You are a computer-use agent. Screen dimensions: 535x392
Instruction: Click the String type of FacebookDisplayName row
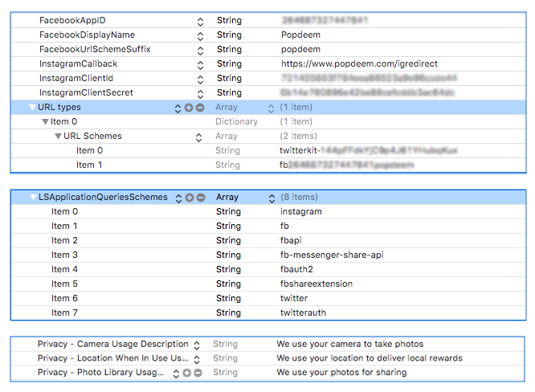[229, 35]
